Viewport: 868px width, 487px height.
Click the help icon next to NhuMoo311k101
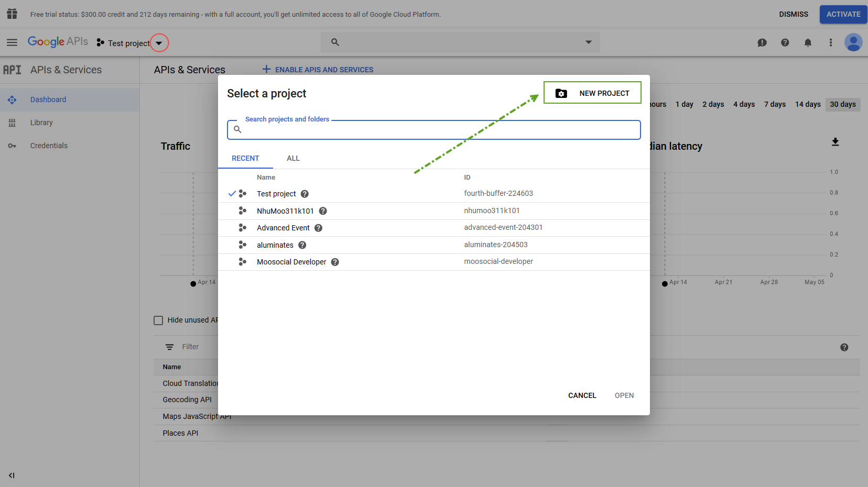pyautogui.click(x=323, y=211)
